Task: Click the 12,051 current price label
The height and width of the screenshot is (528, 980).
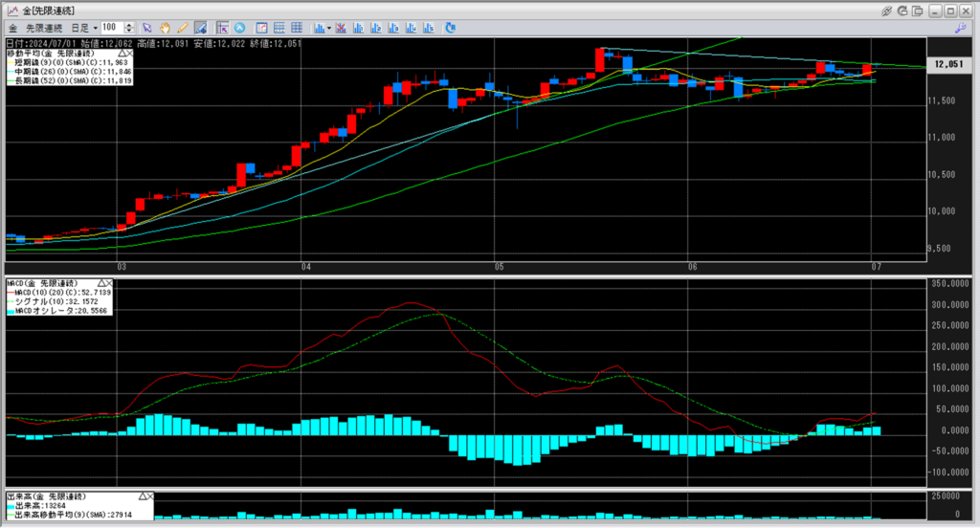Action: (952, 64)
